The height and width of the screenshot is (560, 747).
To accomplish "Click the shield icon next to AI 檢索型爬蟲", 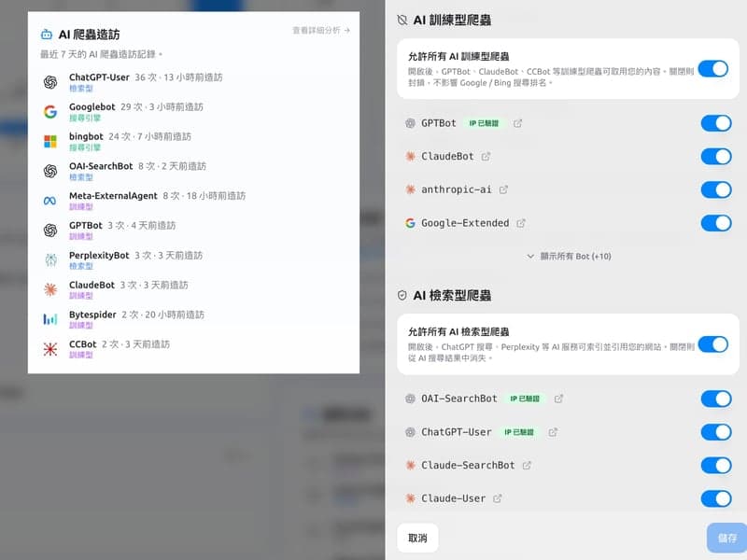I will (402, 295).
